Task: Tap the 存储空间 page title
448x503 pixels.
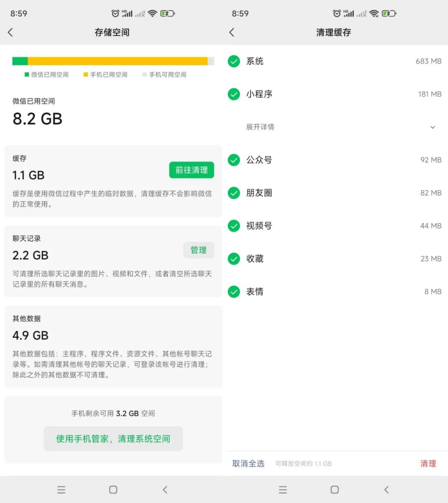Action: 112,32
